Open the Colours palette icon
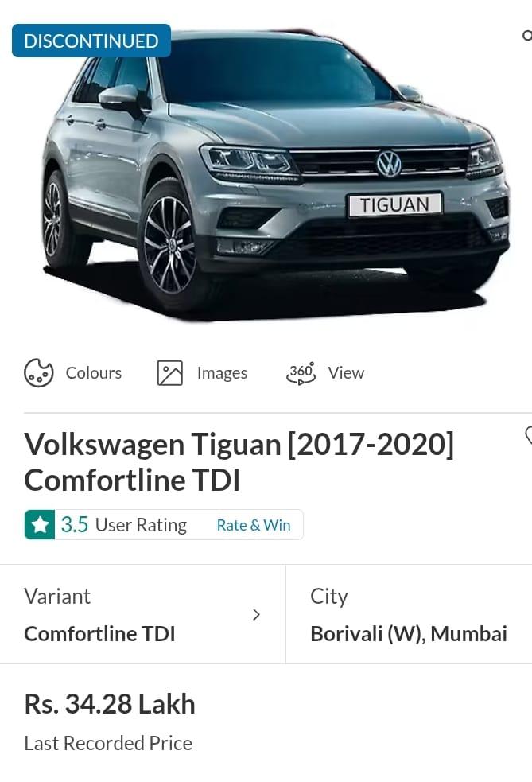The height and width of the screenshot is (782, 532). [x=38, y=372]
